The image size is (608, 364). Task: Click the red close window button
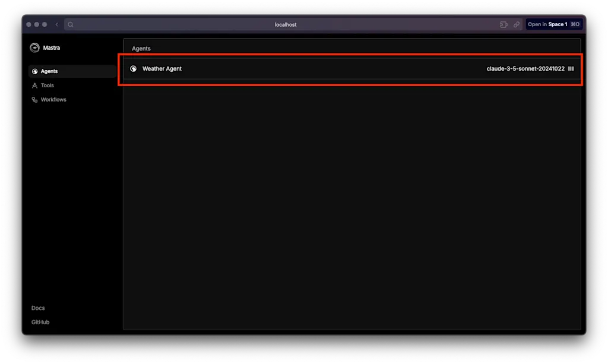tap(28, 24)
